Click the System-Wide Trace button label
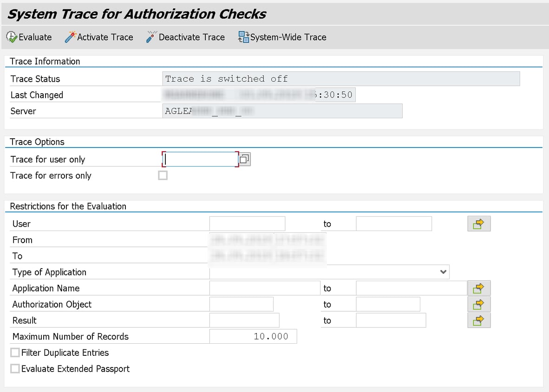549x392 pixels. tap(288, 37)
